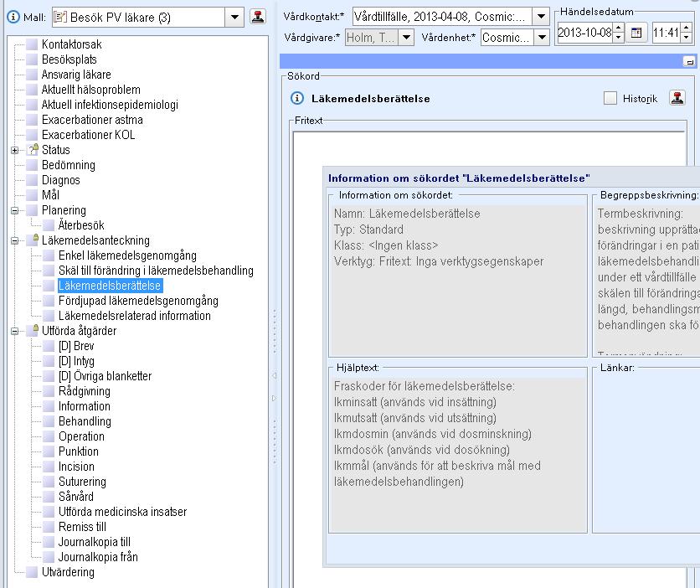Select Exacerbationer KOL tree item
This screenshot has width=700, height=588.
tap(88, 135)
